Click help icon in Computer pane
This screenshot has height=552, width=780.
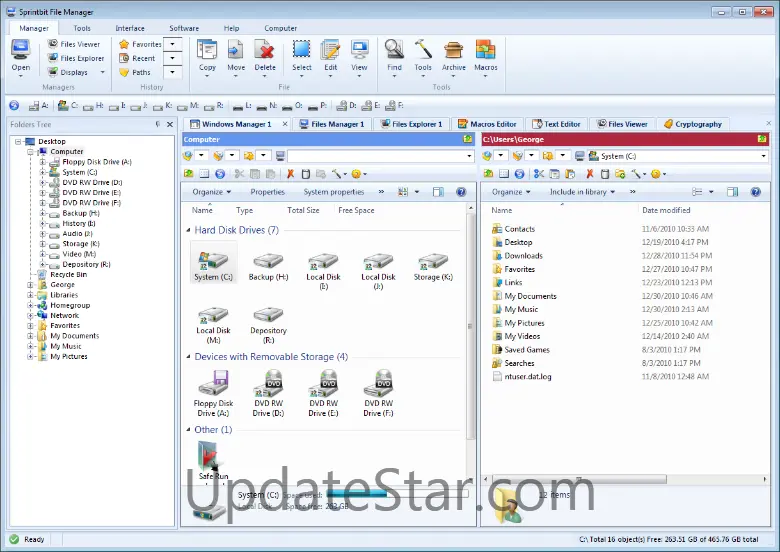click(x=461, y=192)
